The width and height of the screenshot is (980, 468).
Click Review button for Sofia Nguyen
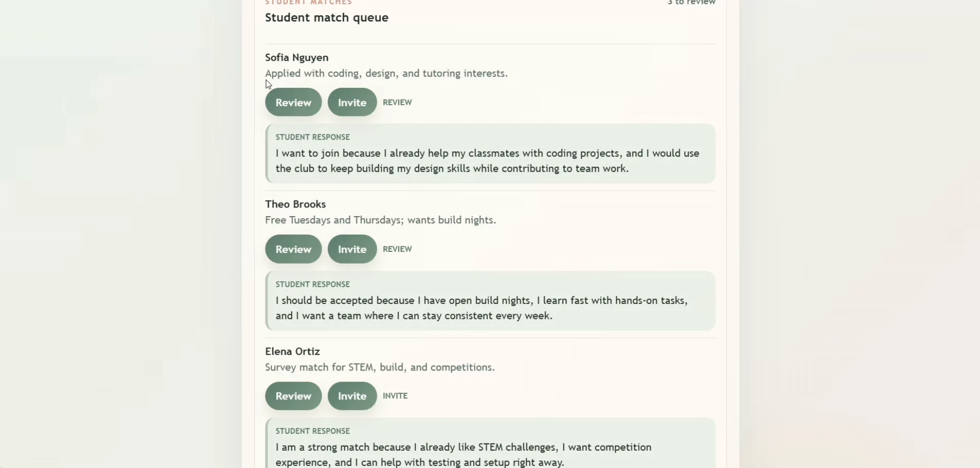point(293,102)
